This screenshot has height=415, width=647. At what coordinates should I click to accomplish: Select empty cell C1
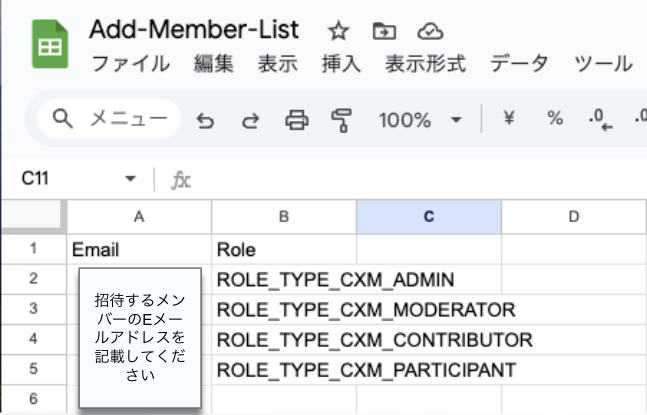point(429,249)
